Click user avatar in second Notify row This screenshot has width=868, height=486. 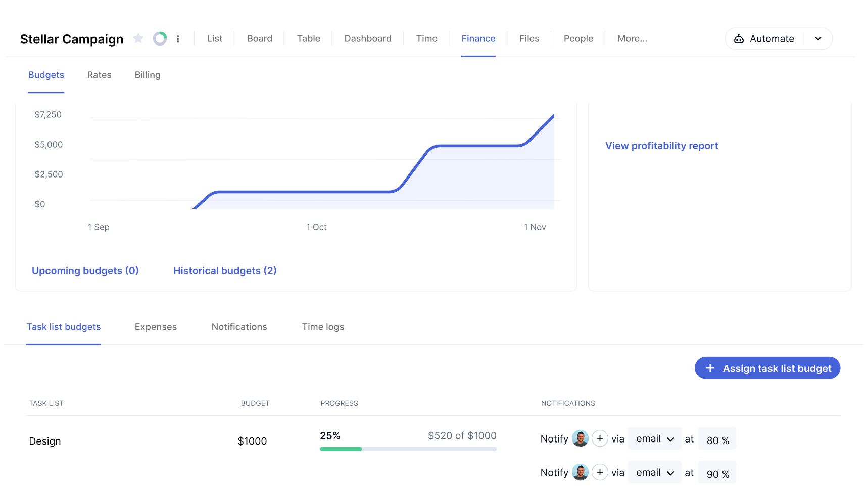tap(580, 472)
